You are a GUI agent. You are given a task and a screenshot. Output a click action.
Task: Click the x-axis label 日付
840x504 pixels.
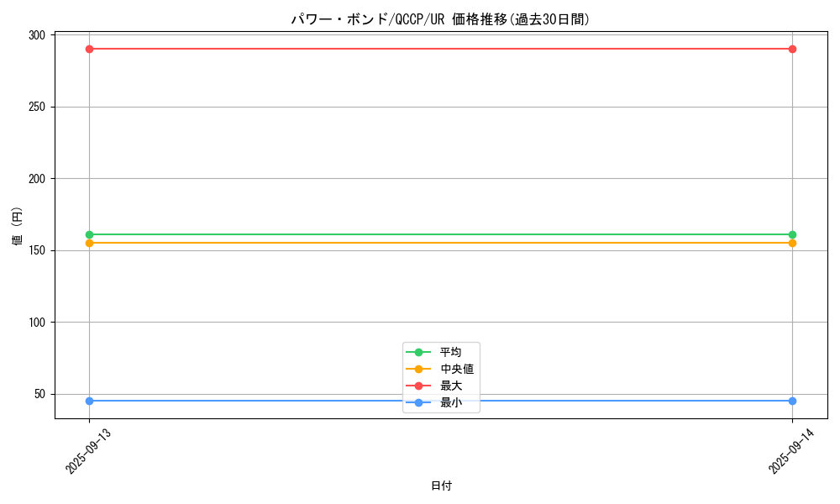[x=442, y=486]
